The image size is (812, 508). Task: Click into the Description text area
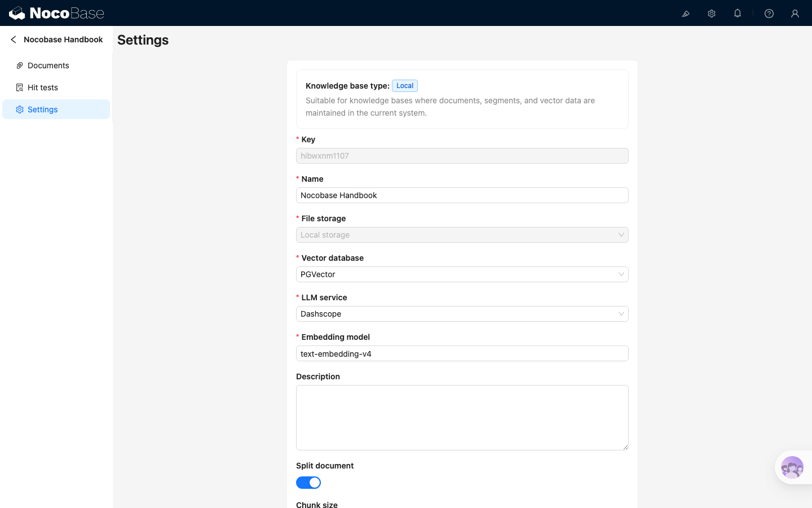pyautogui.click(x=462, y=418)
